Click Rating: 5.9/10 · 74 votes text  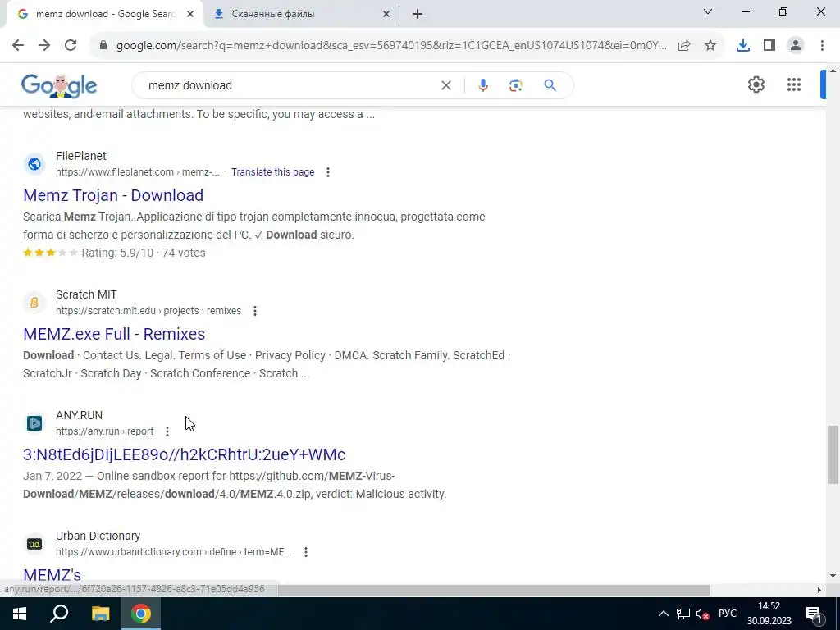click(x=144, y=253)
